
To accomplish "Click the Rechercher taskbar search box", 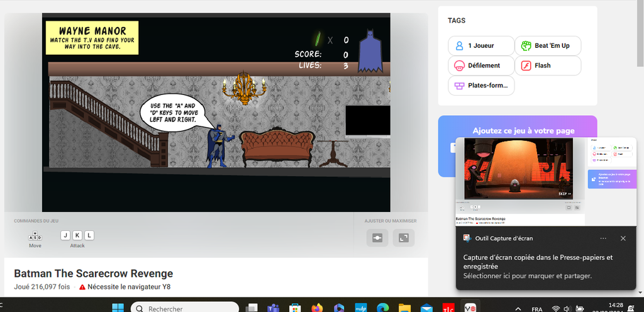I will 186,308.
